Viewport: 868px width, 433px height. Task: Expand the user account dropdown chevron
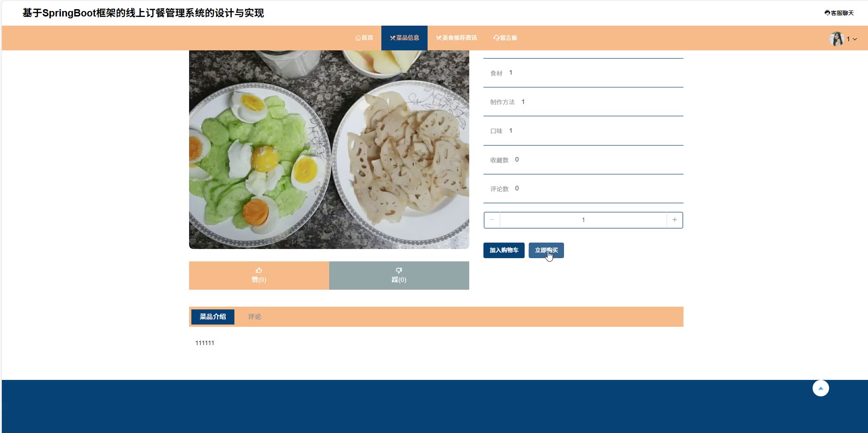click(x=855, y=39)
